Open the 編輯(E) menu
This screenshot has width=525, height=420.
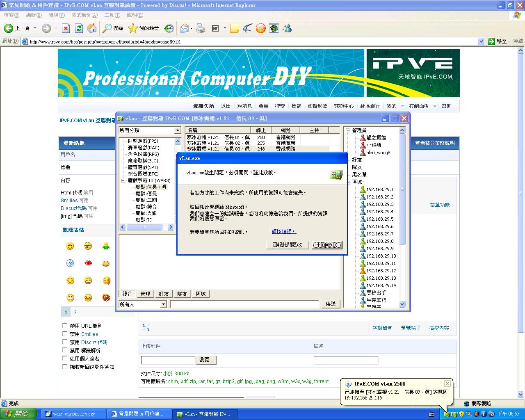[34, 15]
